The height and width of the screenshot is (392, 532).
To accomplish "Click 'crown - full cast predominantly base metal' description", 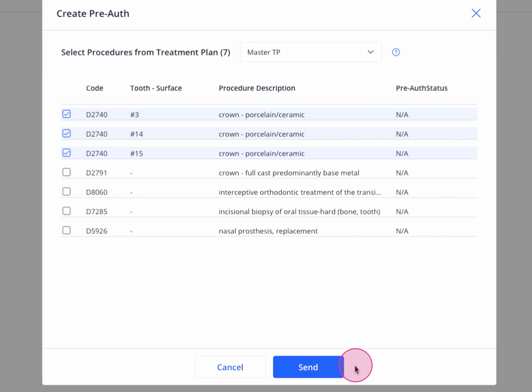I will (289, 173).
